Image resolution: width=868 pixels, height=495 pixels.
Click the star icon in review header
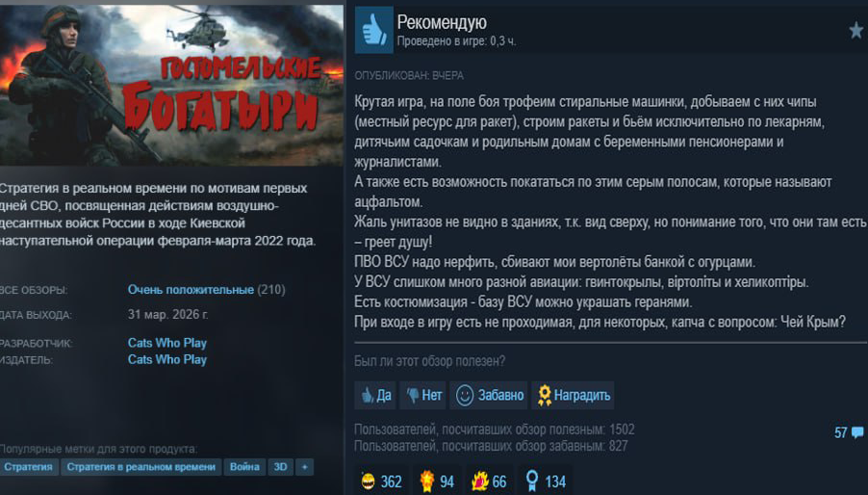(856, 30)
